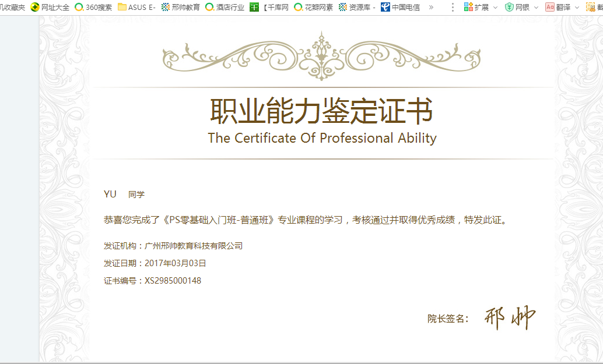This screenshot has width=603, height=364.
Task: Open the 网址大全 bookmark
Action: tap(50, 8)
